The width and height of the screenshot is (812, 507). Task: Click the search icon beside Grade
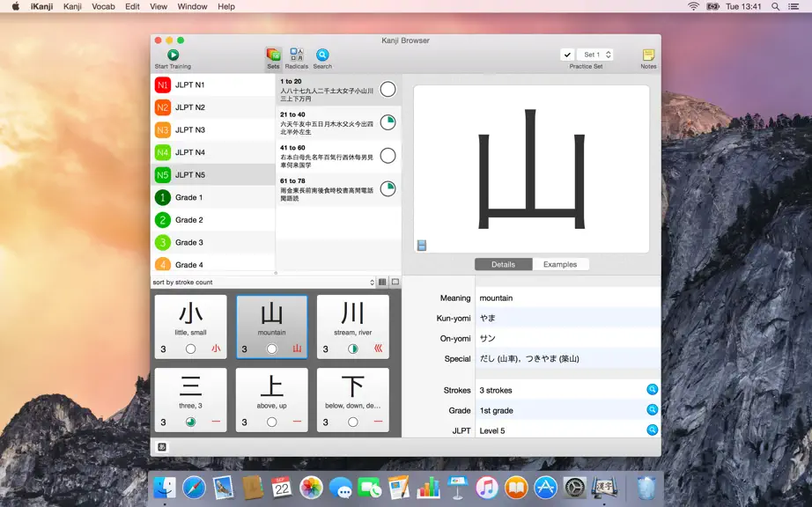(x=652, y=410)
